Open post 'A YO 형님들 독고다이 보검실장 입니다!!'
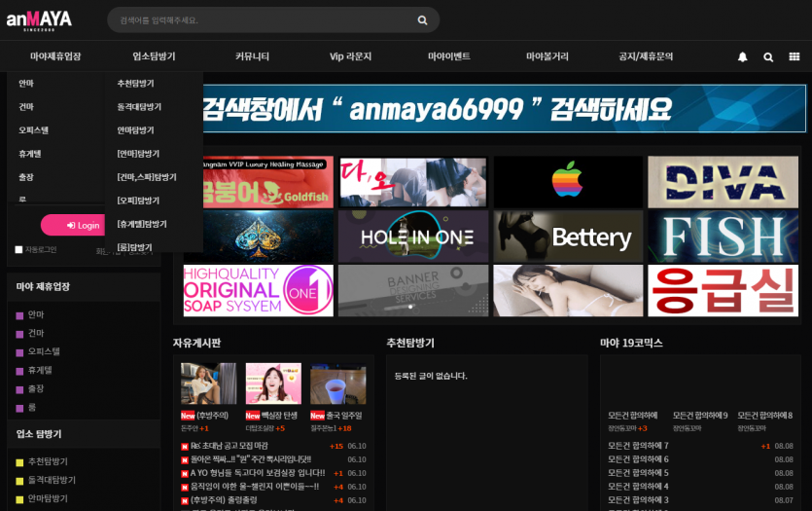The width and height of the screenshot is (812, 511). (x=258, y=473)
